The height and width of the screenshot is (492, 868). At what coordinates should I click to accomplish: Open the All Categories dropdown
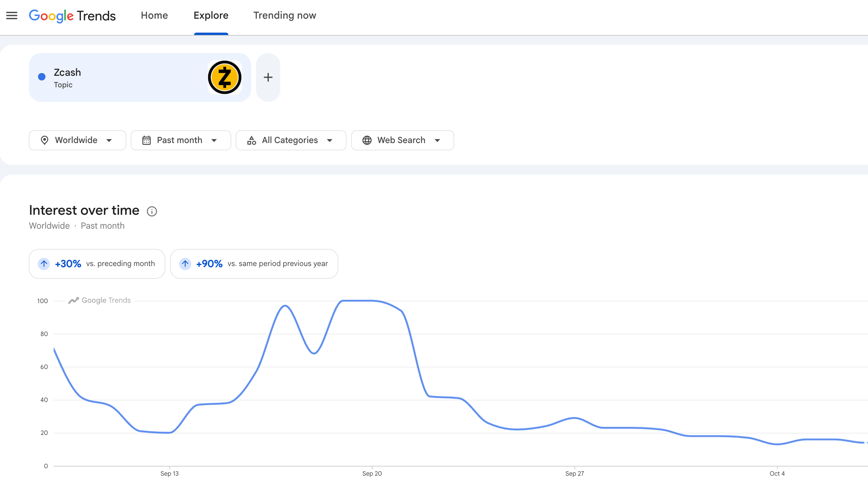coord(291,140)
